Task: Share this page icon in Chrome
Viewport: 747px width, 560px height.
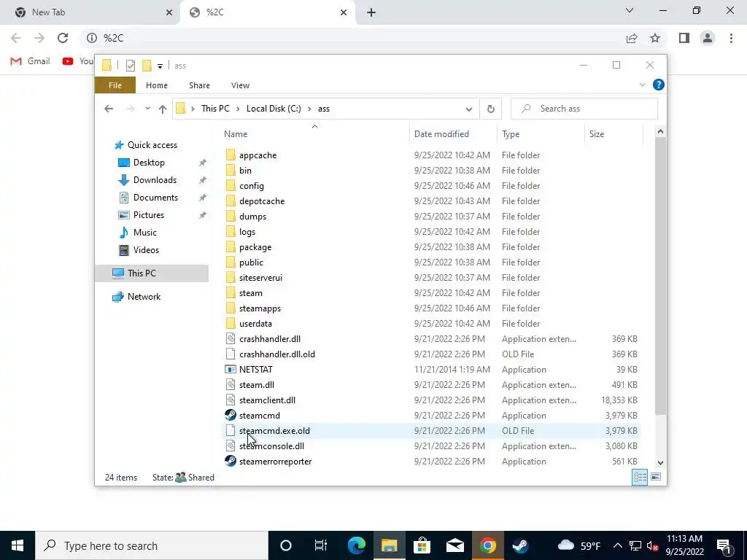Action: click(x=632, y=38)
